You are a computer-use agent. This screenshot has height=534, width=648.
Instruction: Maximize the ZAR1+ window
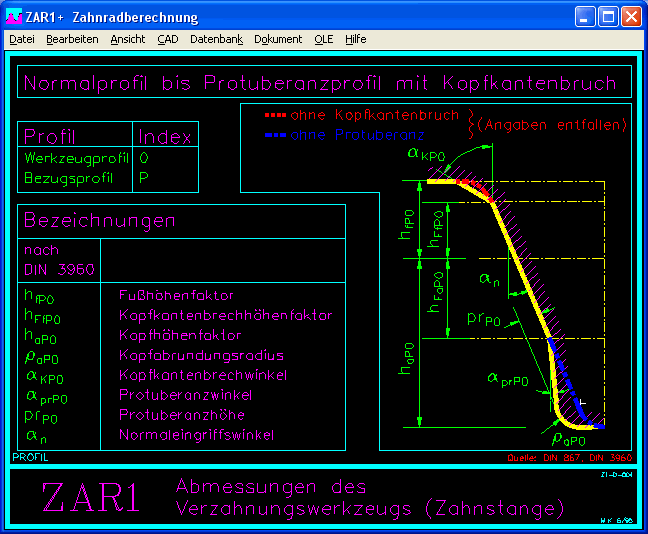coord(608,17)
